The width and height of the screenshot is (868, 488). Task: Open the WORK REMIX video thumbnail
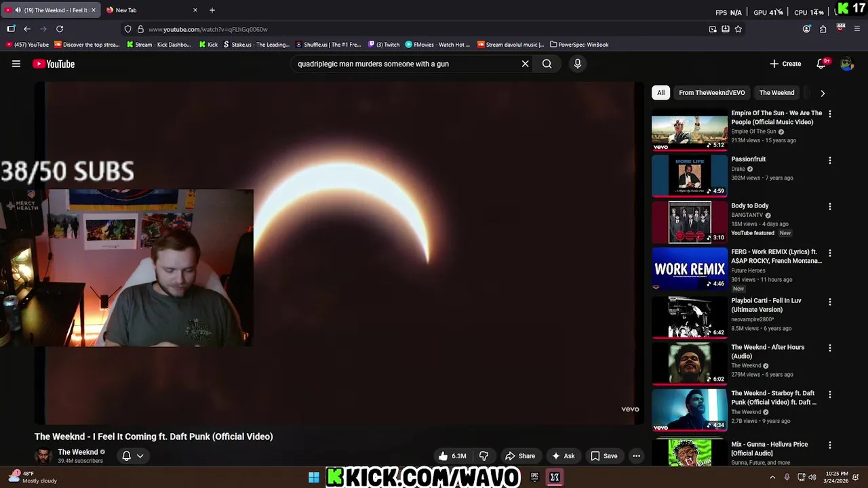click(x=690, y=268)
